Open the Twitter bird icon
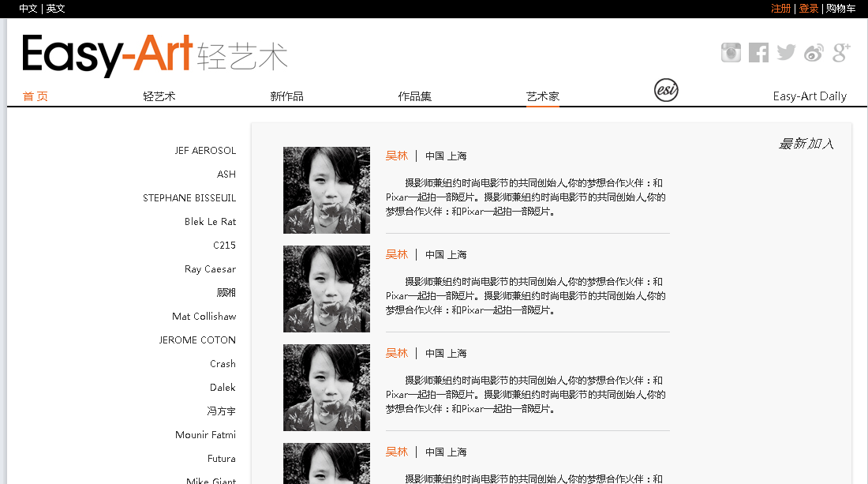 click(x=786, y=53)
